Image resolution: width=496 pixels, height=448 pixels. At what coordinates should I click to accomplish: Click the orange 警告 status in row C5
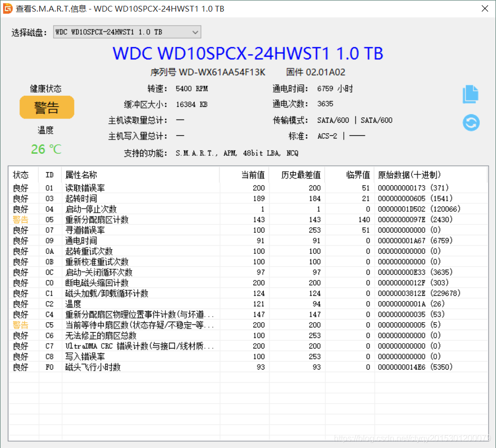pyautogui.click(x=21, y=325)
